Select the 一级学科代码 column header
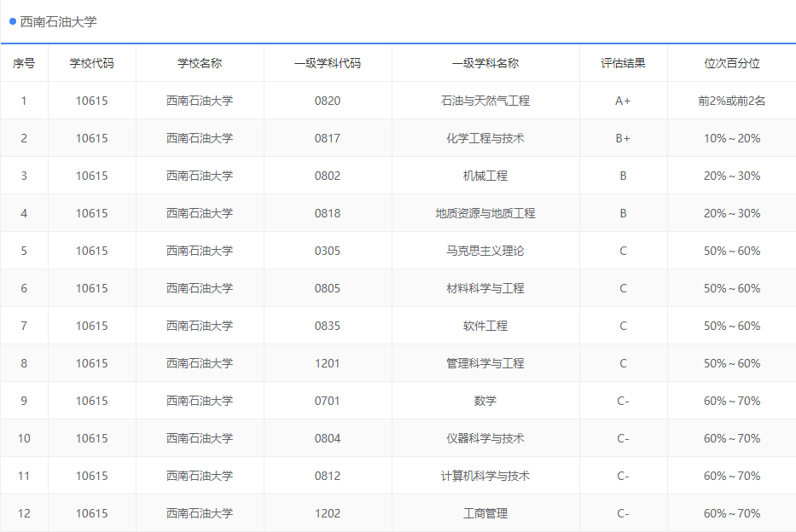This screenshot has width=796, height=532. (x=328, y=62)
